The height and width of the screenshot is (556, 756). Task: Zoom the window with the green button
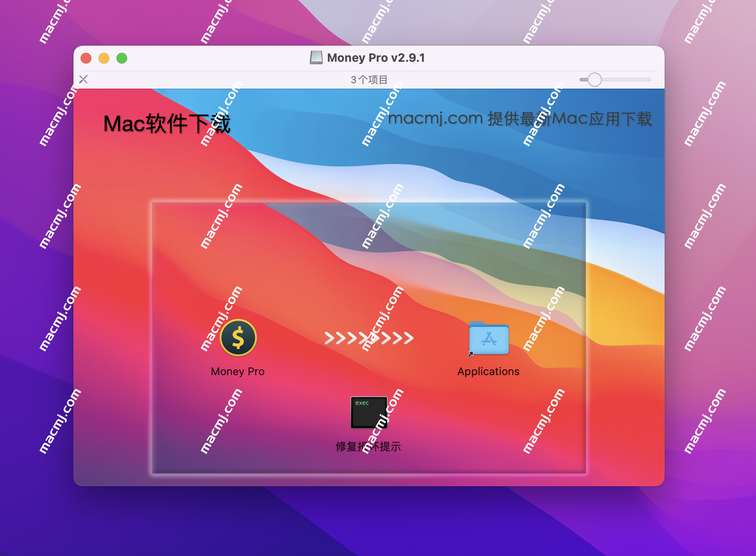pyautogui.click(x=122, y=58)
